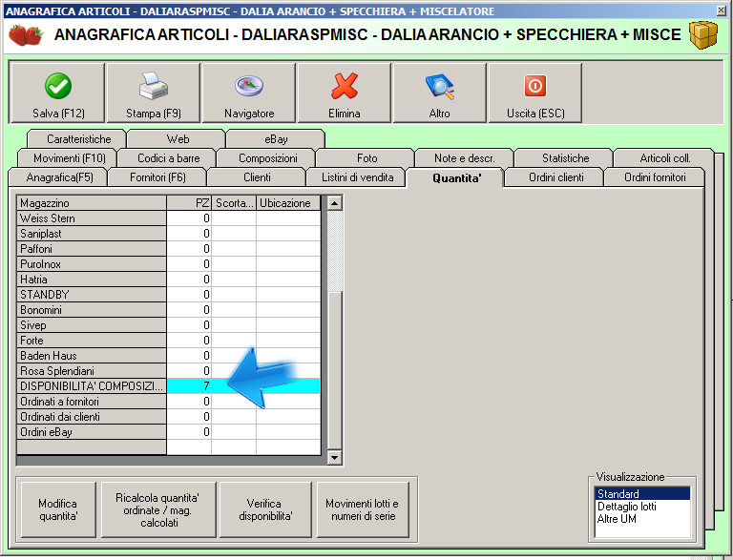
Task: Switch to Anagrafica(F5) tab
Action: click(x=58, y=177)
